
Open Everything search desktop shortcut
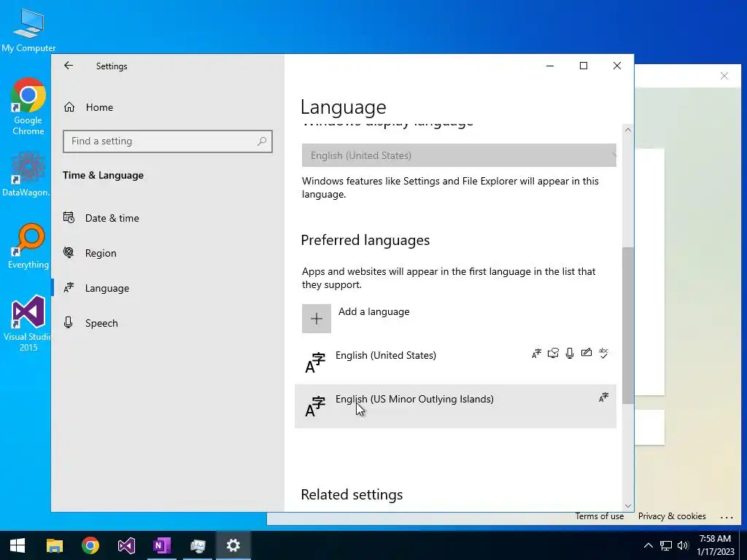pyautogui.click(x=28, y=246)
